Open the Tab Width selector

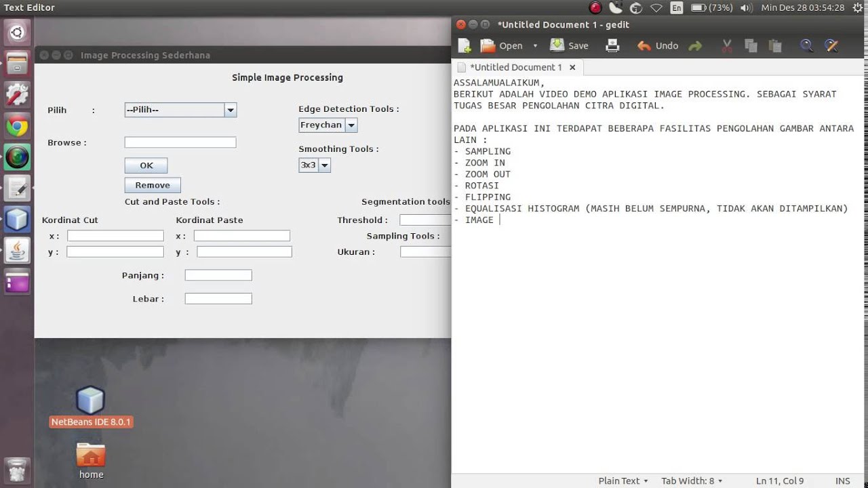point(692,481)
